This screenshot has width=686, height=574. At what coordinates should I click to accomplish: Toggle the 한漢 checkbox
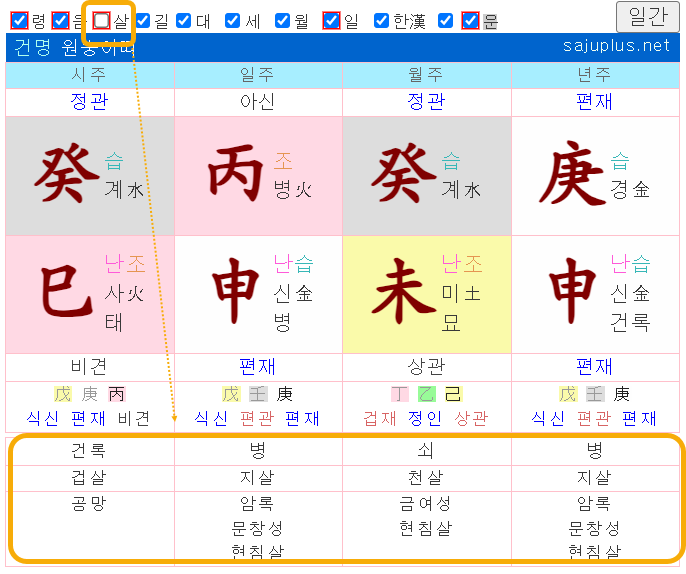click(381, 20)
